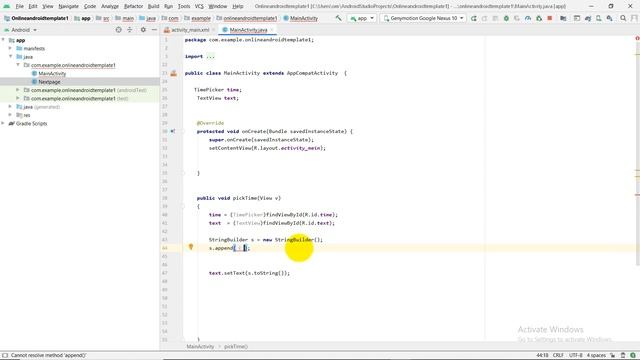Image resolution: width=640 pixels, height=360 pixels.
Task: Open the Build menu
Action: [153, 6]
